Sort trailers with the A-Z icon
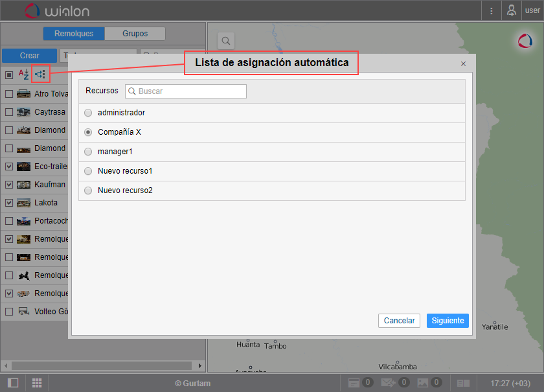Viewport: 544px width, 392px height. tap(23, 75)
